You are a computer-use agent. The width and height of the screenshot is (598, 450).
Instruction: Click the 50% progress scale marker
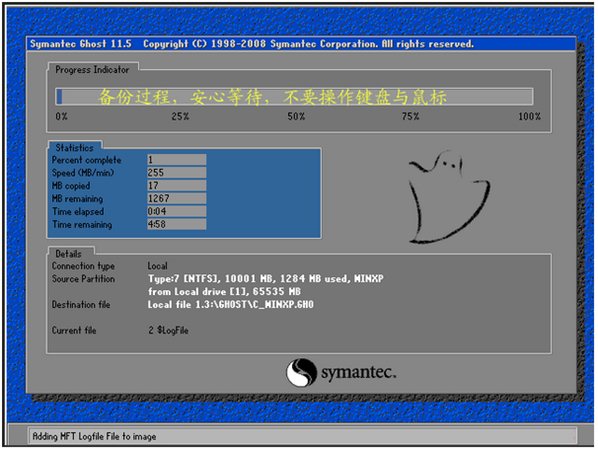click(296, 116)
